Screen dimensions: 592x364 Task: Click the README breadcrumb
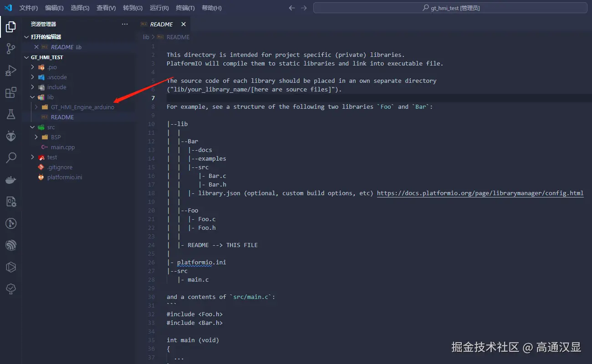[x=178, y=37]
